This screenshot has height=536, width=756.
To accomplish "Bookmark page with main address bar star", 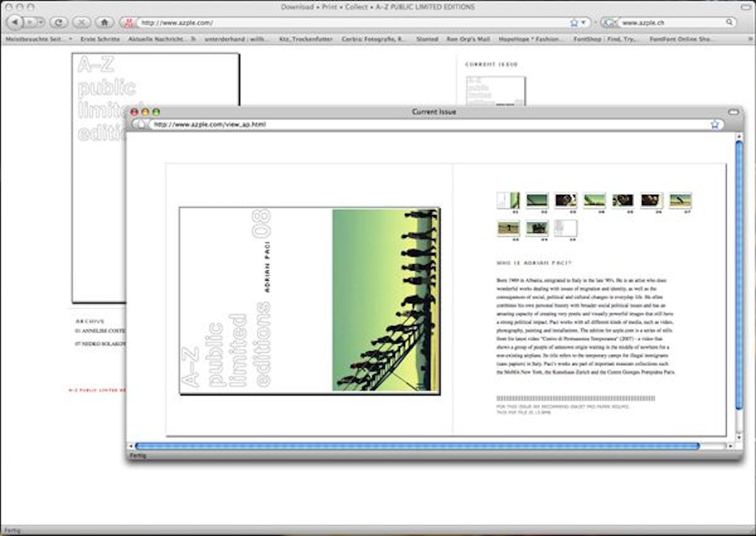I will pyautogui.click(x=574, y=22).
